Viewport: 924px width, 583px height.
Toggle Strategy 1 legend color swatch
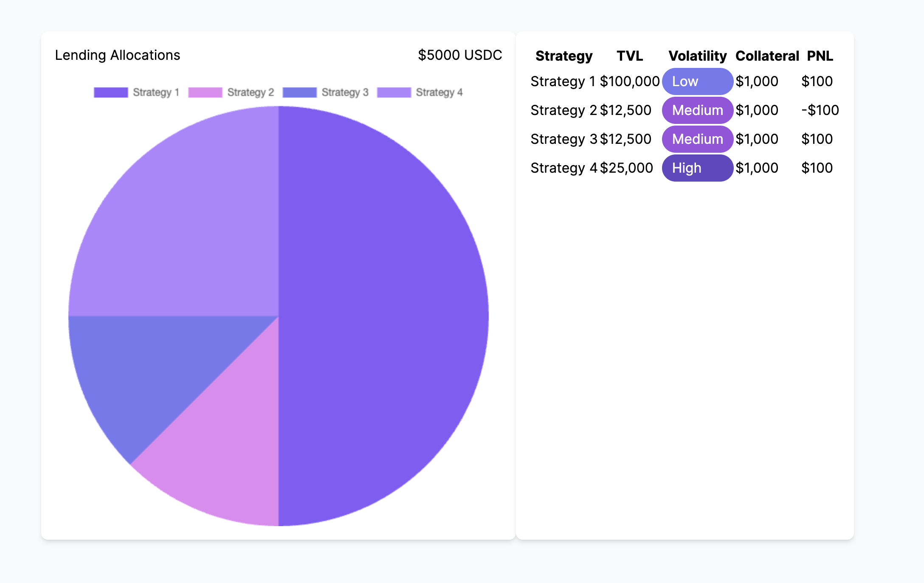pos(111,92)
